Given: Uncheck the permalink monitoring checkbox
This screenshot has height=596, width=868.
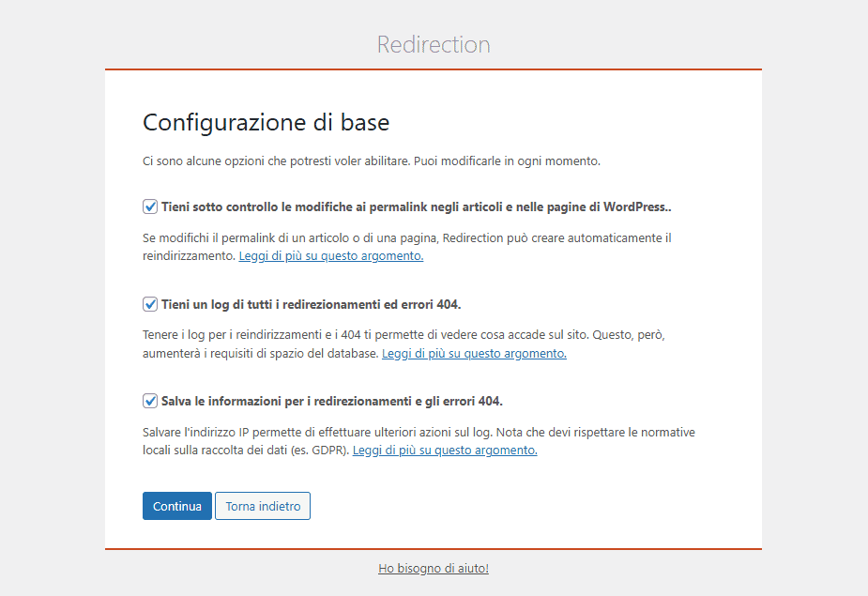Looking at the screenshot, I should (150, 206).
